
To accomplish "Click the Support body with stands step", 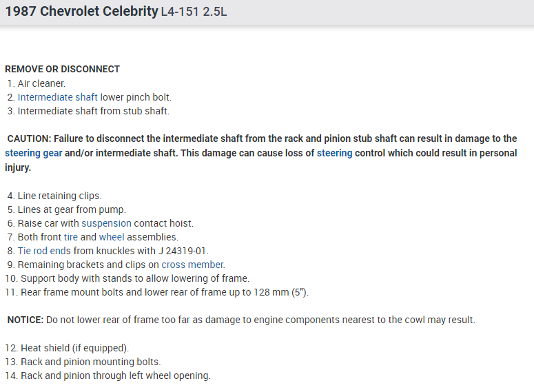I will click(134, 278).
